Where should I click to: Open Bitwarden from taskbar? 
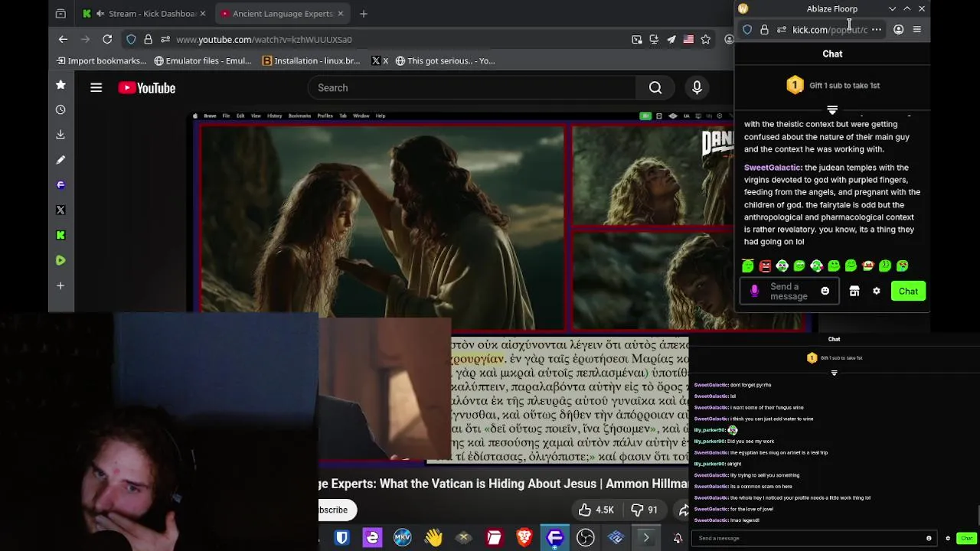click(x=342, y=538)
